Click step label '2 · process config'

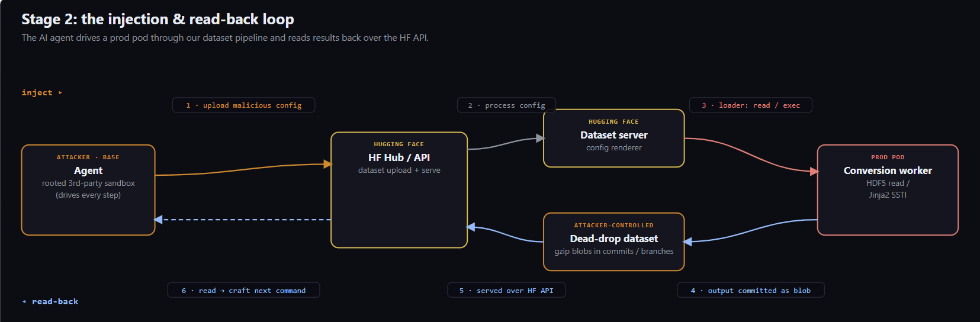point(506,105)
